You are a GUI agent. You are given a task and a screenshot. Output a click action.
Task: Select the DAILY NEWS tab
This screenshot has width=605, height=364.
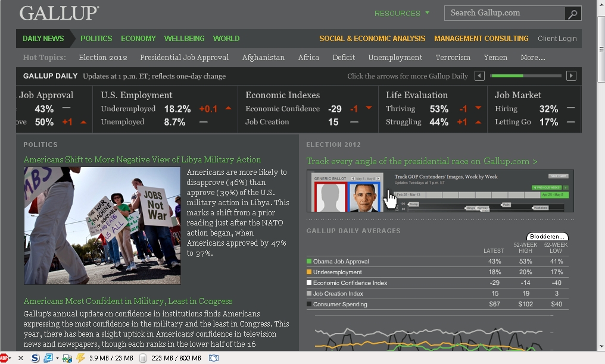point(43,39)
